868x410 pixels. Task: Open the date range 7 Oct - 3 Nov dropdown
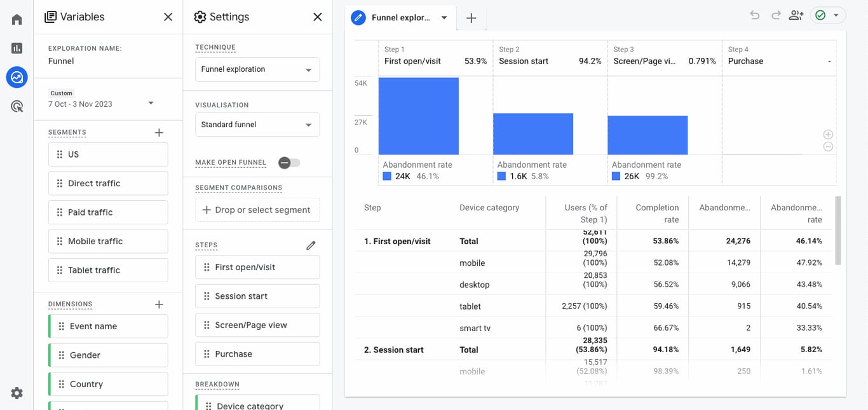(102, 104)
